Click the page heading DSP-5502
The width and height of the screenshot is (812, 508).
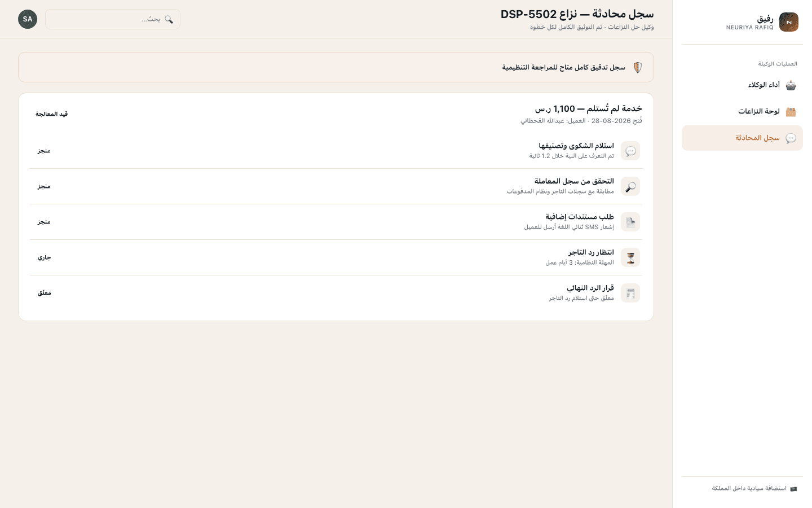(x=577, y=14)
